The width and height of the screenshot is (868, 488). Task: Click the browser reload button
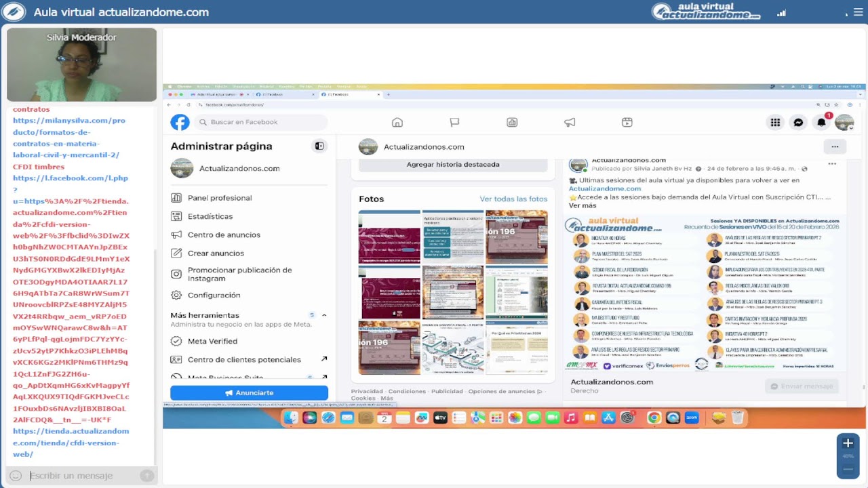[189, 104]
